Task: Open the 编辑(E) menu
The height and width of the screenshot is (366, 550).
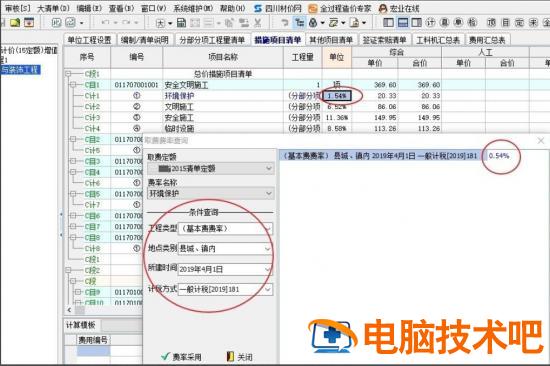Action: point(89,8)
